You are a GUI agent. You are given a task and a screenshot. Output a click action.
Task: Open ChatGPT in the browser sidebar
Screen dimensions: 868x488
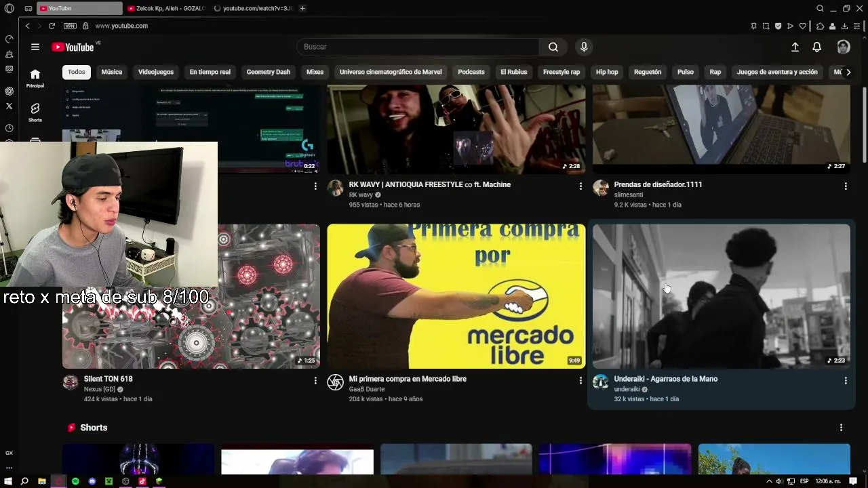point(9,91)
